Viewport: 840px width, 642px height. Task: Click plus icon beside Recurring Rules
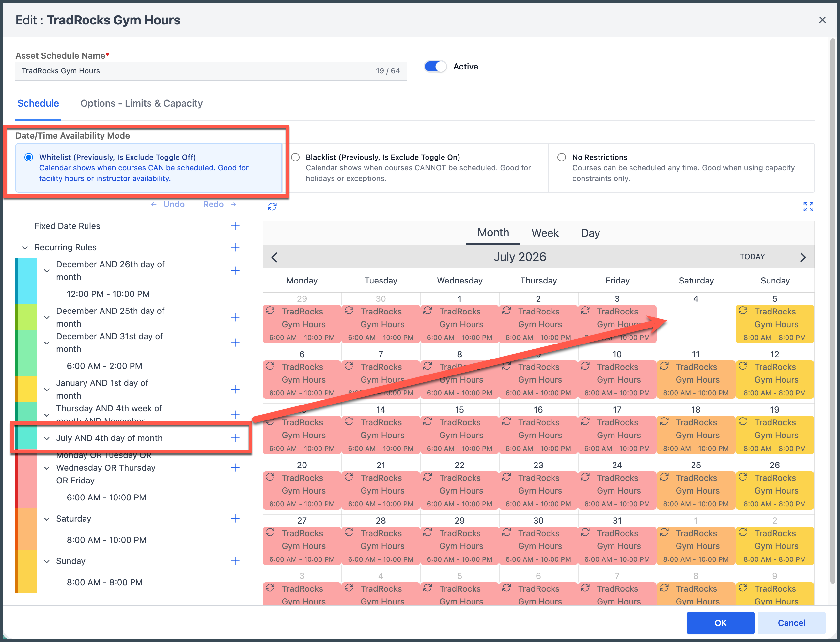tap(235, 247)
